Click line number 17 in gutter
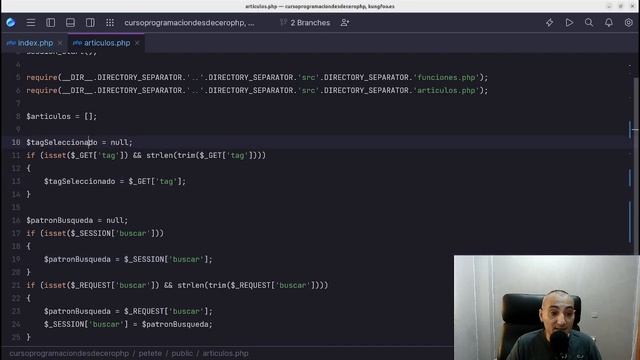Image resolution: width=640 pixels, height=360 pixels. tap(16, 233)
